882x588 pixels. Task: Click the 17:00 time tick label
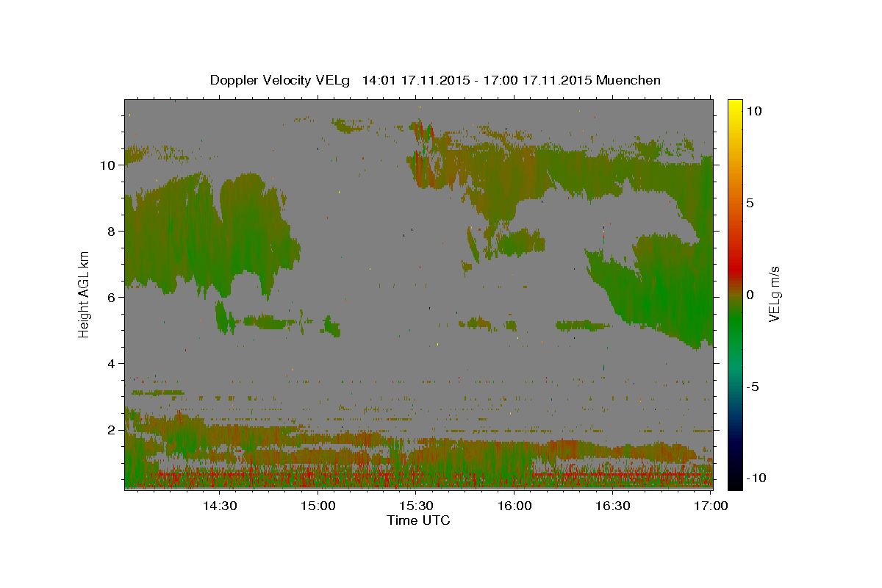click(711, 506)
